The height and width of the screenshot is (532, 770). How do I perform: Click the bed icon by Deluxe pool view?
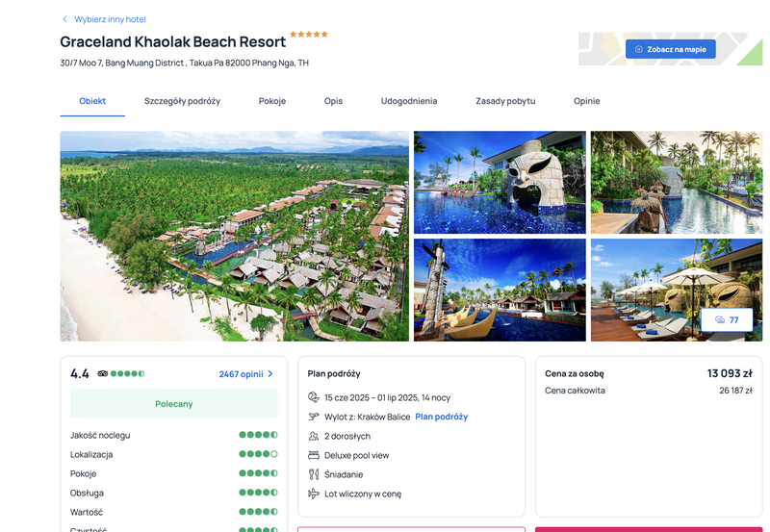click(x=314, y=455)
